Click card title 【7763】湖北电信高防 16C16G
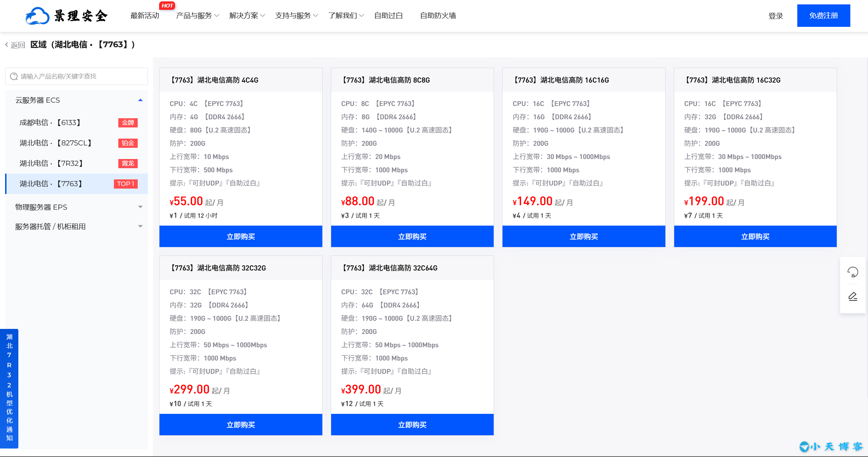This screenshot has width=868, height=457. coord(561,80)
